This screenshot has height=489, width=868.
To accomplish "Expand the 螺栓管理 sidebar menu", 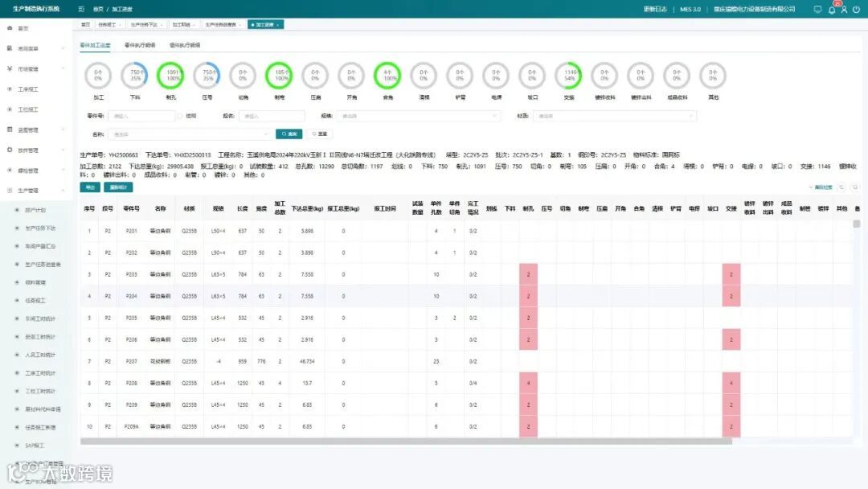I will (x=35, y=171).
